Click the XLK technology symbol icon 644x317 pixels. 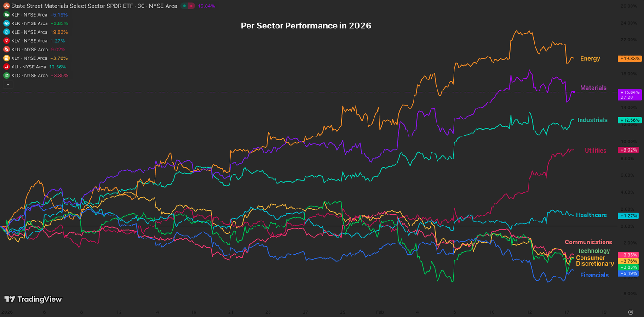(x=6, y=23)
